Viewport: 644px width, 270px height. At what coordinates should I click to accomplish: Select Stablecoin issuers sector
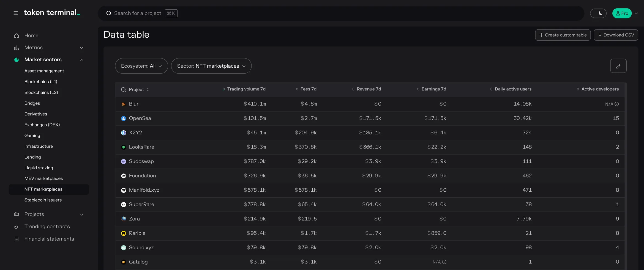pyautogui.click(x=43, y=200)
